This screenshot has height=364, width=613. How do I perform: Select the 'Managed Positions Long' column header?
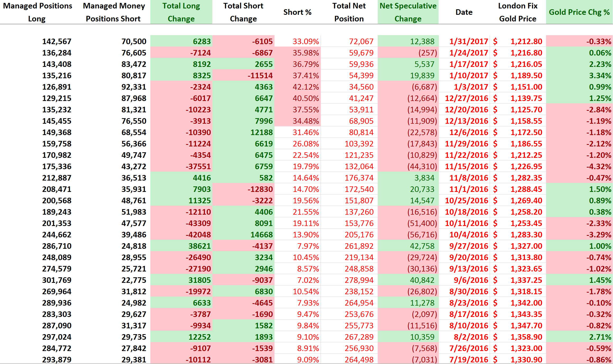[x=37, y=12]
